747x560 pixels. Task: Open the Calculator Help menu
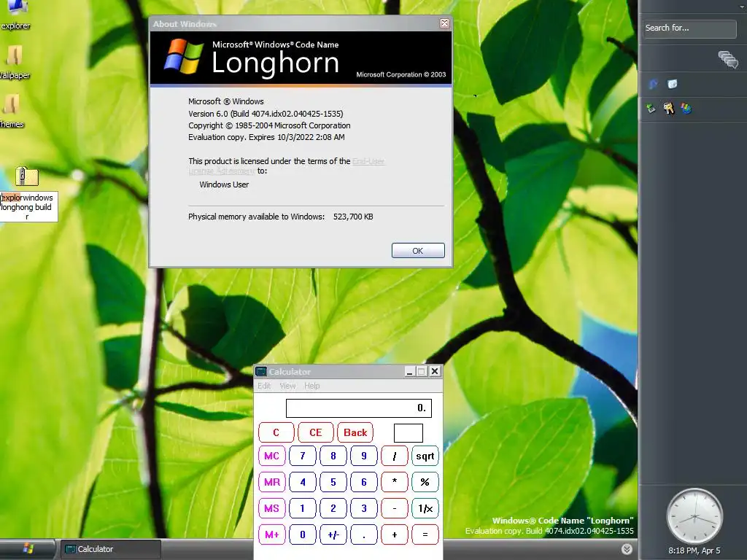(x=312, y=386)
